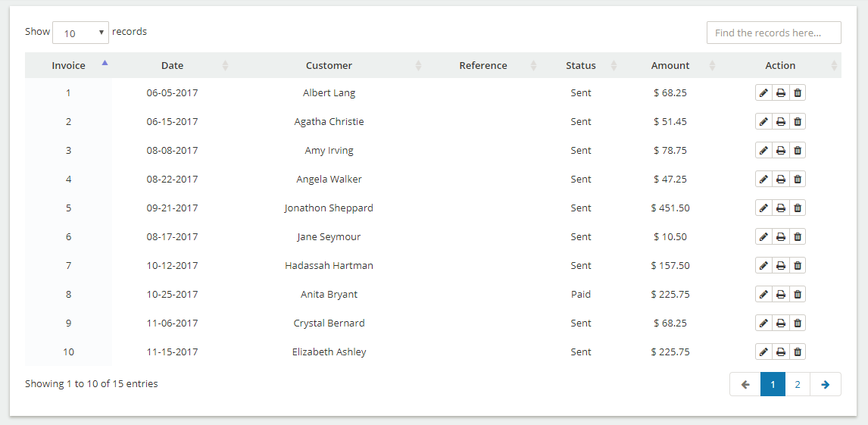Select page 1 in pagination

coord(773,384)
